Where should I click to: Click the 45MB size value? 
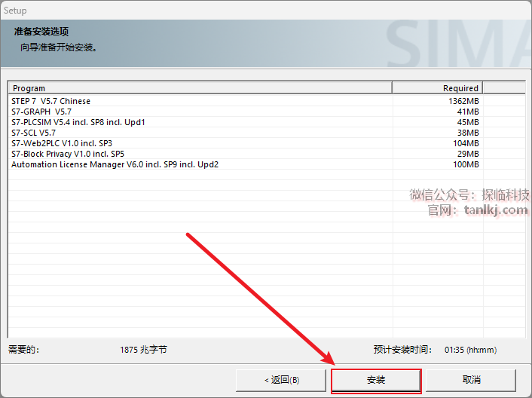tap(468, 122)
